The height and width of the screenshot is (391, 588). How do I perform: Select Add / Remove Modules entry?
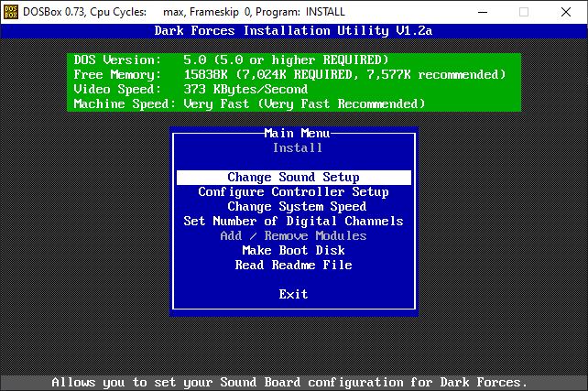click(293, 235)
